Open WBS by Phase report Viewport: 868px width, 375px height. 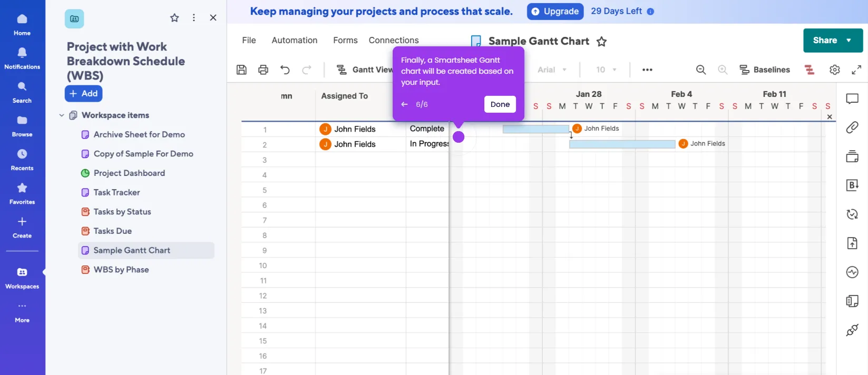(x=121, y=270)
